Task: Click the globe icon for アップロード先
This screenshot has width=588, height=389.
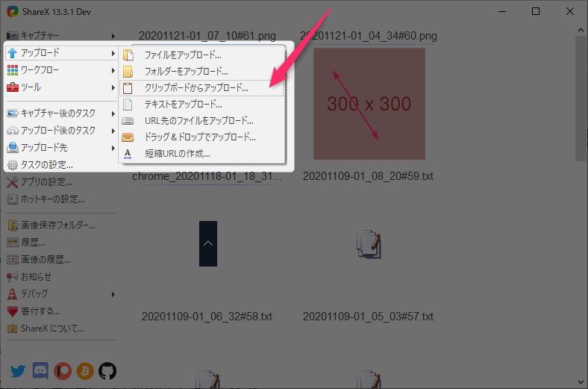Action: point(13,147)
